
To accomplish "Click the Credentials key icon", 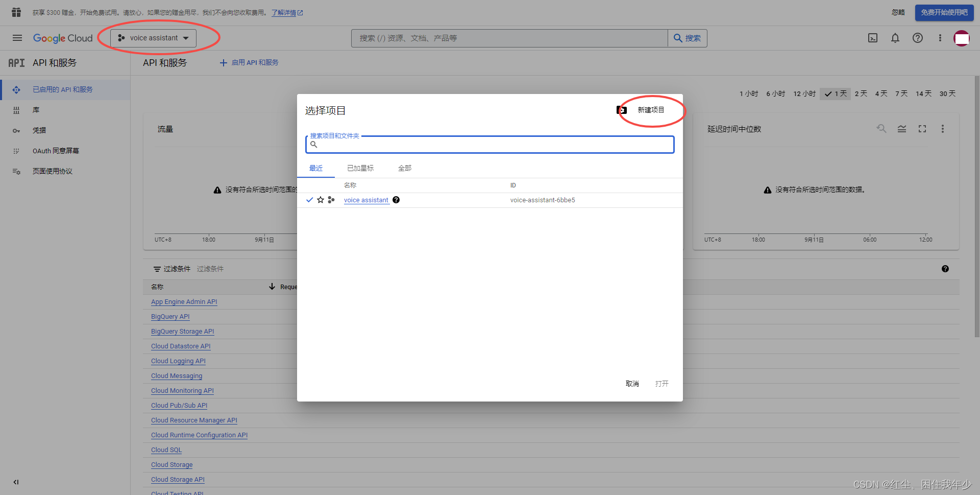I will click(x=16, y=131).
